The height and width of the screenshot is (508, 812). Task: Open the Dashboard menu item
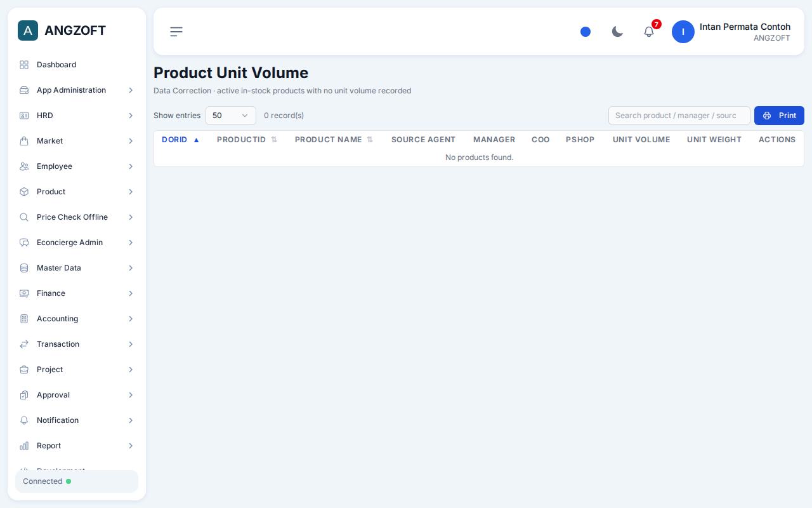click(77, 65)
